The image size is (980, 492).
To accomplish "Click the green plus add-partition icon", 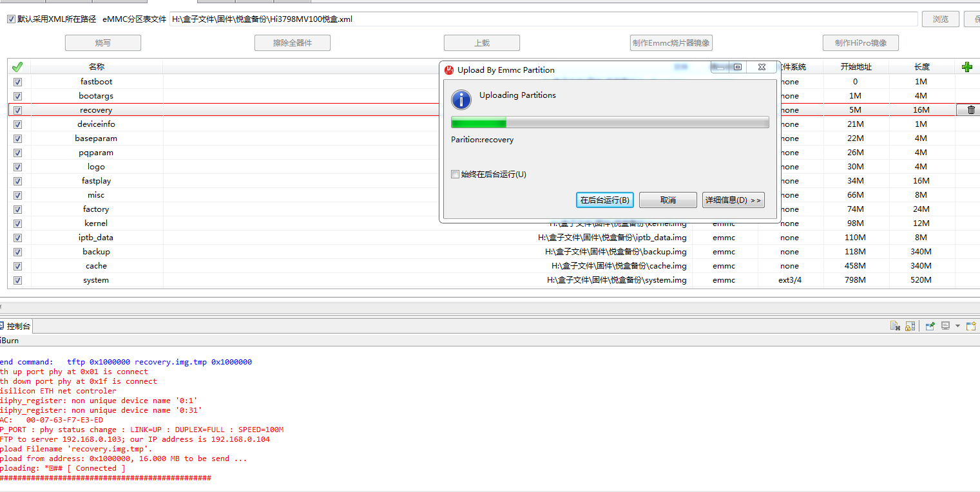I will (x=966, y=67).
